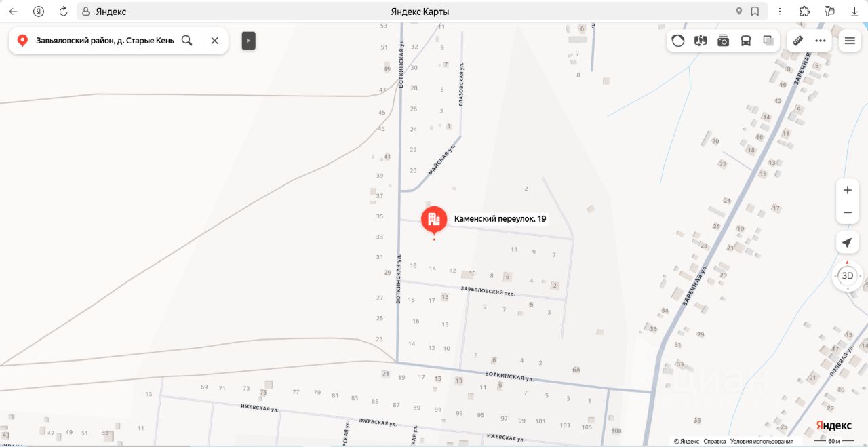Viewport: 868px width, 447px height.
Task: Open the browser three-dot menu
Action: [780, 12]
